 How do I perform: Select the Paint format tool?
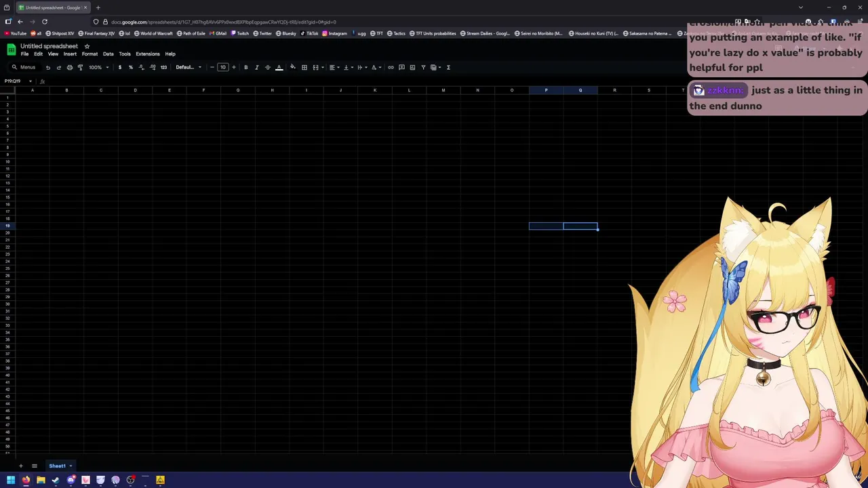click(80, 67)
